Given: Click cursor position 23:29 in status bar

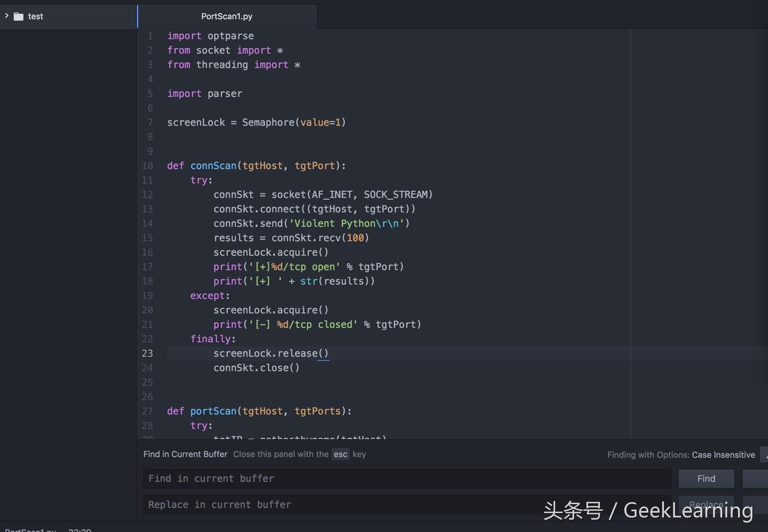Looking at the screenshot, I should coord(80,530).
